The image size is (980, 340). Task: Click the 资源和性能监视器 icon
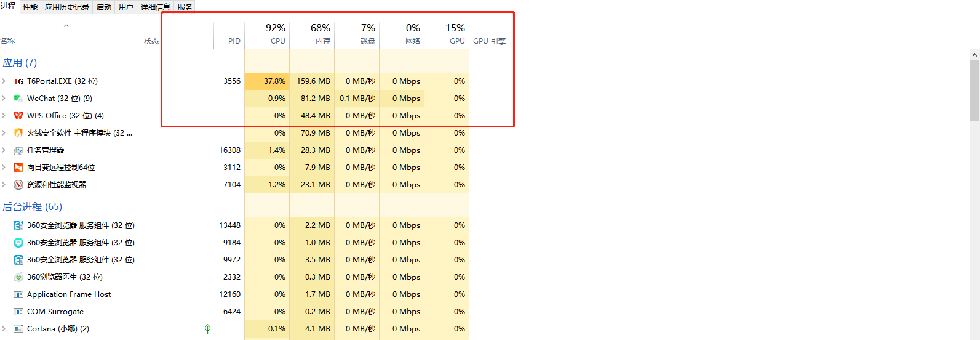click(x=18, y=185)
